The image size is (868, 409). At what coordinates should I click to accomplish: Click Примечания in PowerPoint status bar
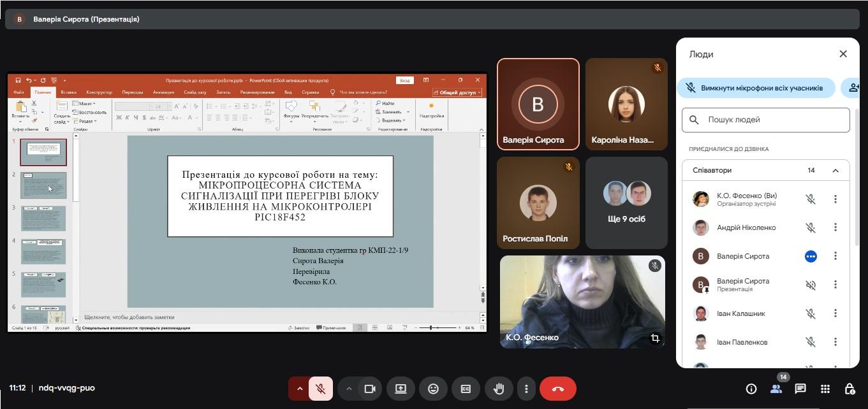click(330, 327)
